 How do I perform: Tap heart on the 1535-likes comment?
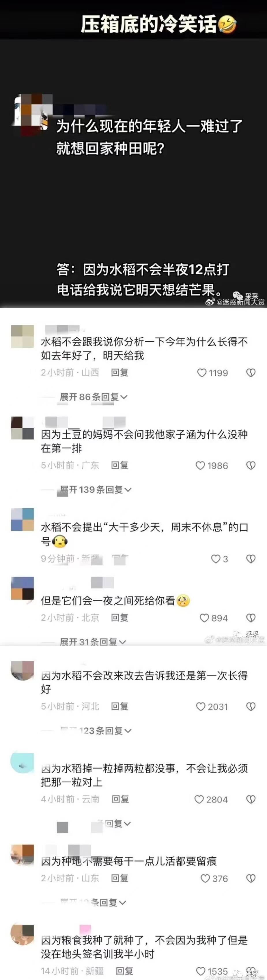pos(200,971)
